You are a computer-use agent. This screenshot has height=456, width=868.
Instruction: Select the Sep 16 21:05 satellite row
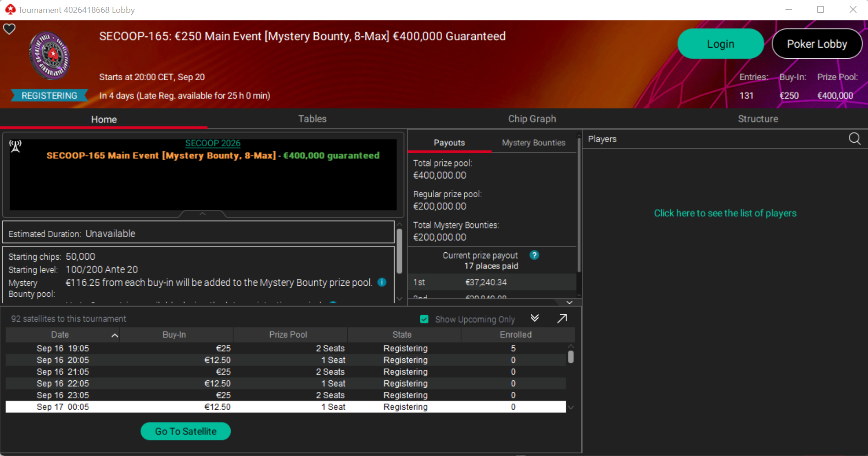pyautogui.click(x=286, y=372)
